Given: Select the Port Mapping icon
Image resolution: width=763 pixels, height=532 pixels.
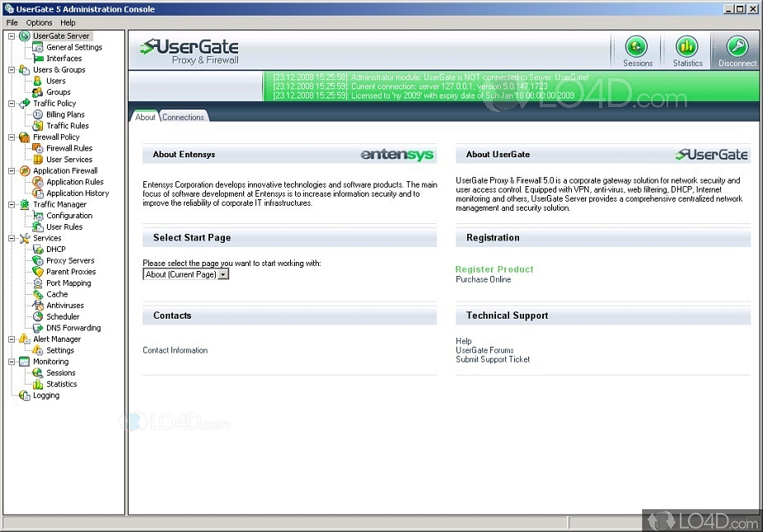Looking at the screenshot, I should click(38, 282).
